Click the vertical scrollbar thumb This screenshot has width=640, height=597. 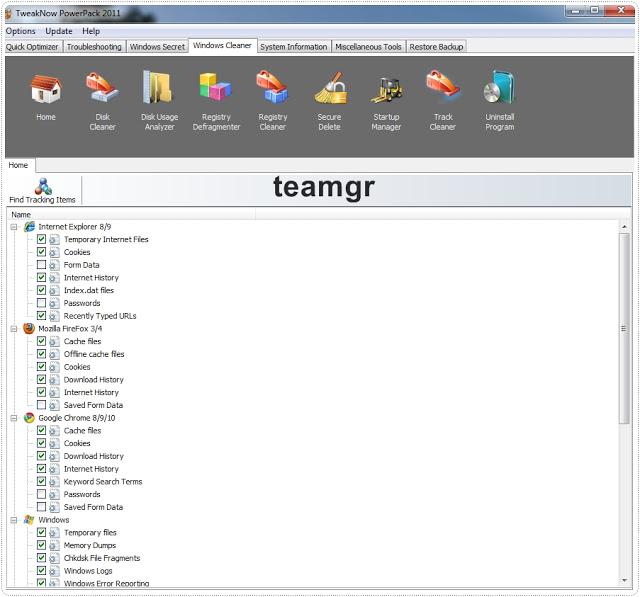coord(624,328)
